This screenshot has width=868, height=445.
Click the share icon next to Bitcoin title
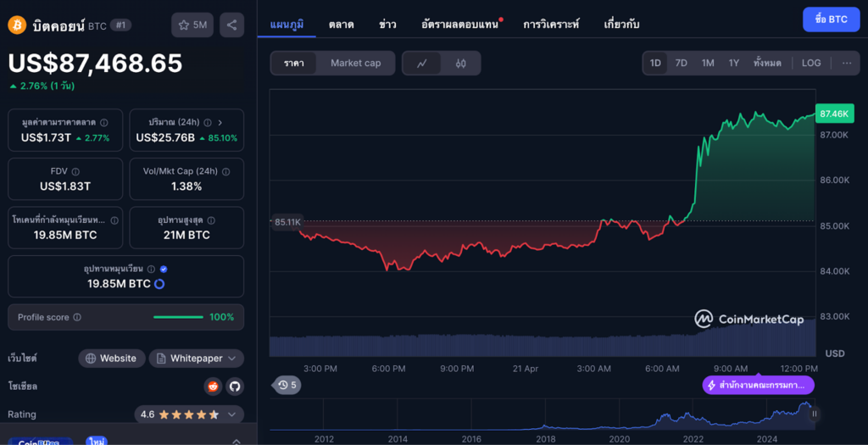coord(231,25)
